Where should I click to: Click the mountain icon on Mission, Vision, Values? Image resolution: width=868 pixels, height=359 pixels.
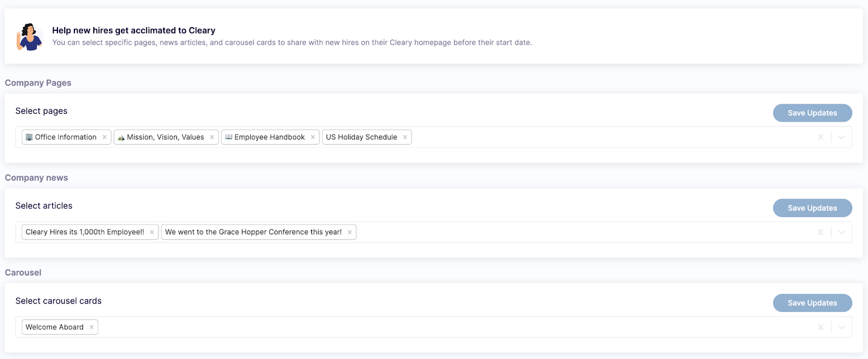pyautogui.click(x=121, y=137)
